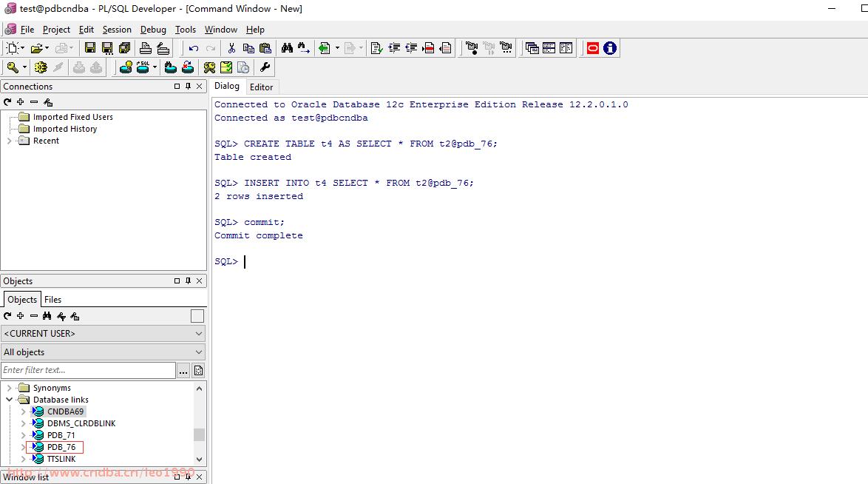This screenshot has width=868, height=484.
Task: Click the ellipsis button beside filter field
Action: (183, 370)
